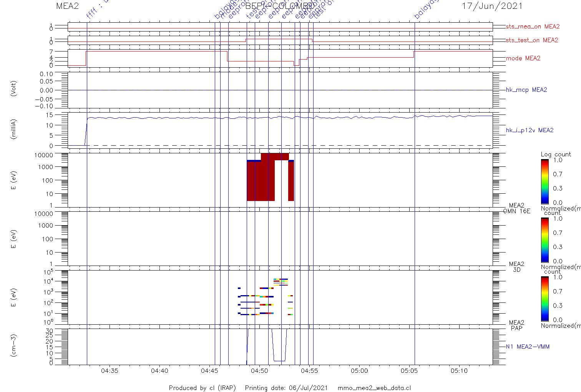Click the hk_i_p12v MEA2 series label
581x392 pixels.
pos(530,130)
